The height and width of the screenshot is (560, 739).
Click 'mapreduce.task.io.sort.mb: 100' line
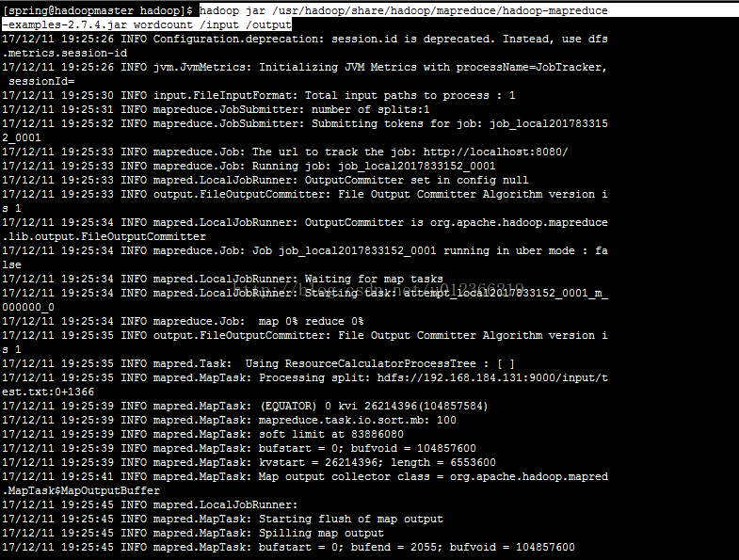[x=229, y=421]
